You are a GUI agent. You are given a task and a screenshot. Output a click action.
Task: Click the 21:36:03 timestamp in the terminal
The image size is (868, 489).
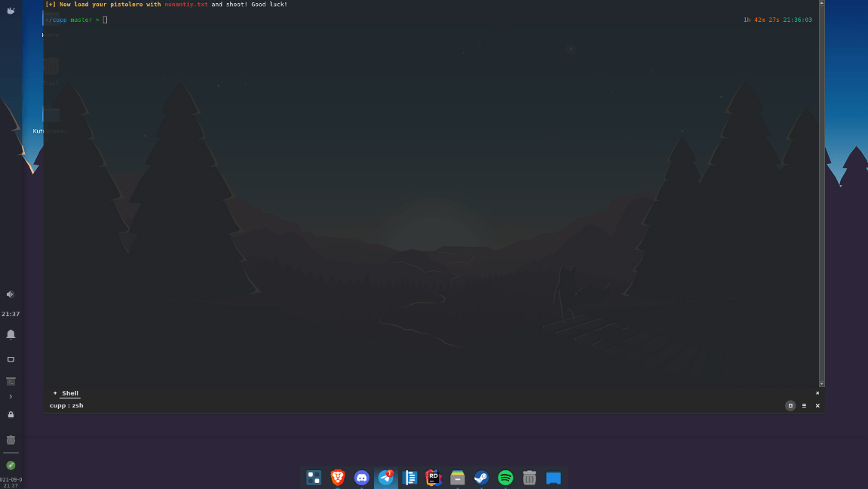point(797,20)
